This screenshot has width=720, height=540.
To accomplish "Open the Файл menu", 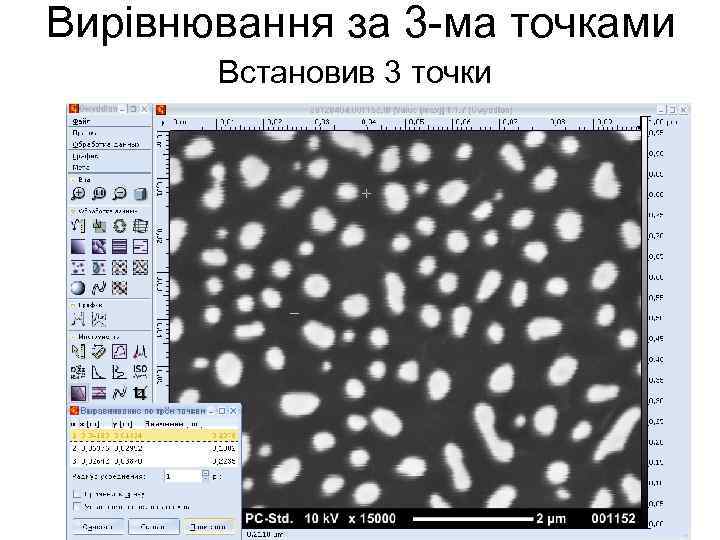I will (x=81, y=122).
